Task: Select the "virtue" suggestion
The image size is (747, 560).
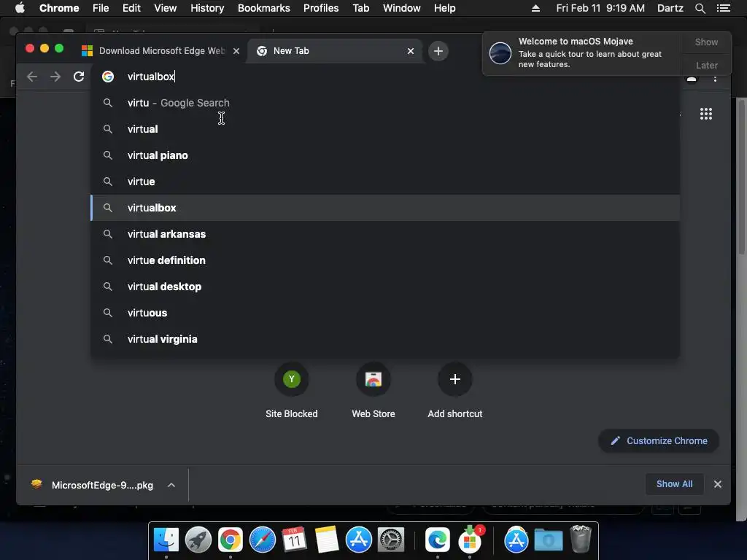Action: point(385,182)
